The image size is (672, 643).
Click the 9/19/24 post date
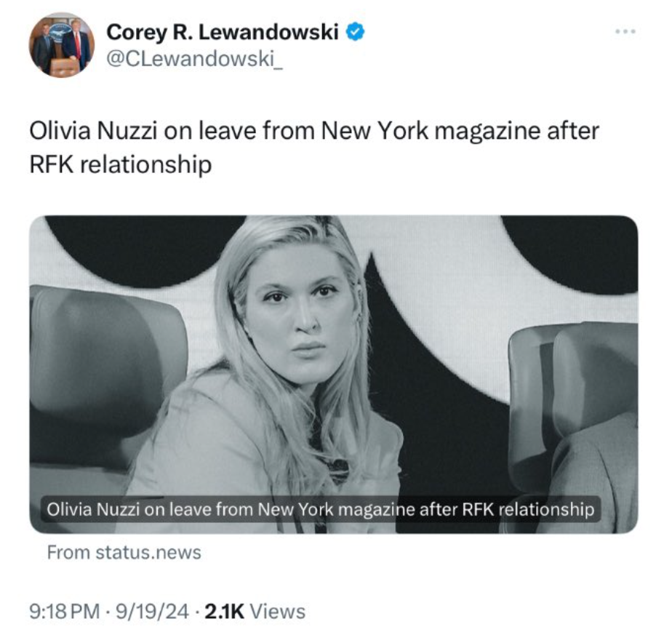click(x=152, y=611)
